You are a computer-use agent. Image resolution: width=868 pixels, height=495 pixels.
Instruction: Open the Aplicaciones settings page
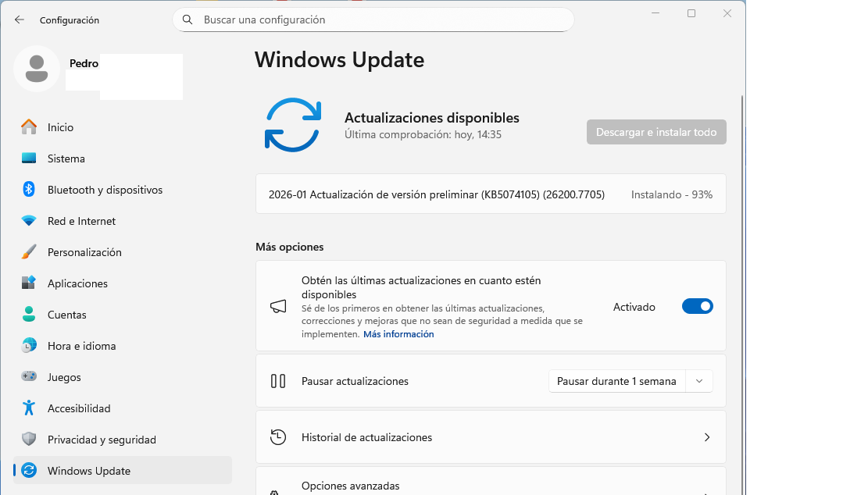(x=77, y=283)
